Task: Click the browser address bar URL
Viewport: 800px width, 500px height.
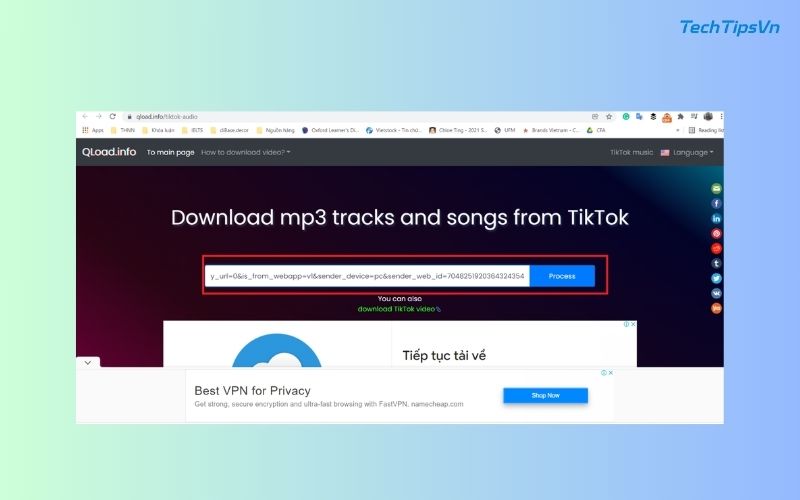Action: (167, 116)
